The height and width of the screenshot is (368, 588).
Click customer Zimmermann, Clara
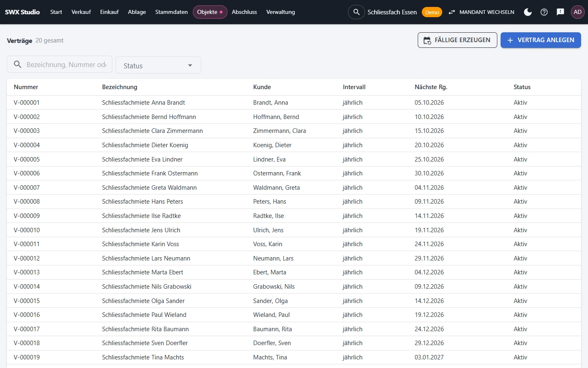279,131
